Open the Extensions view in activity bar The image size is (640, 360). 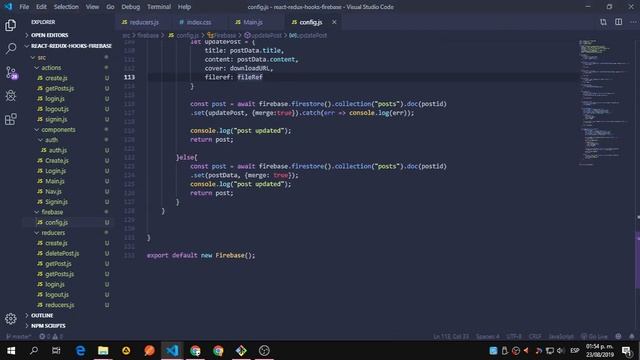[11, 119]
